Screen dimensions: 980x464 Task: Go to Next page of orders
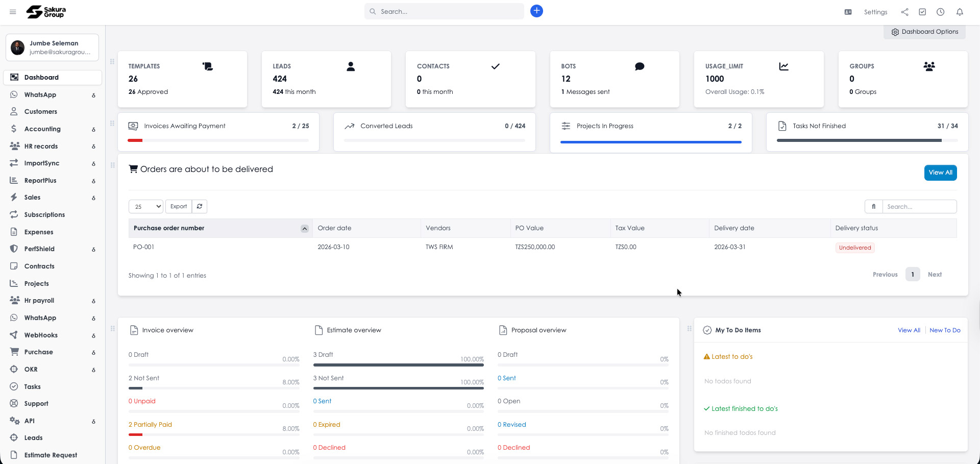point(935,275)
